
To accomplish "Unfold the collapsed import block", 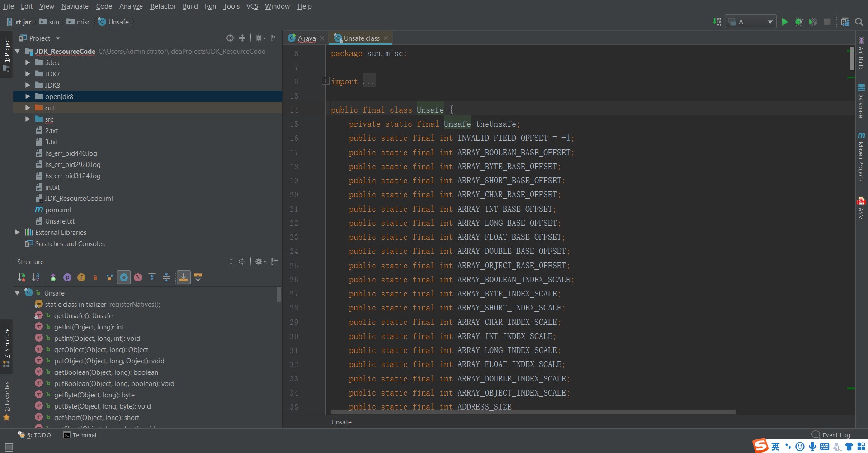I will coord(325,81).
